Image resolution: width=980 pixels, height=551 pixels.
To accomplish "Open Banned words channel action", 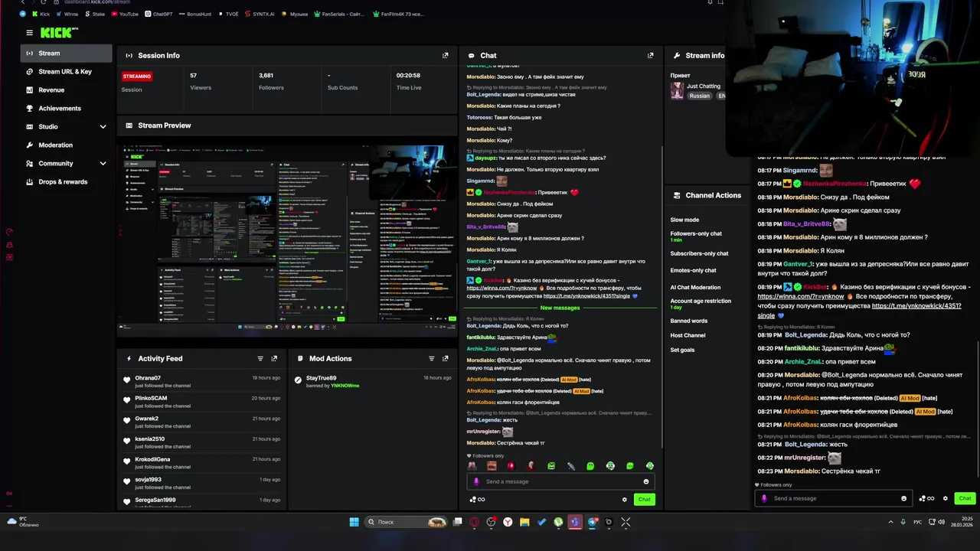I will point(689,321).
